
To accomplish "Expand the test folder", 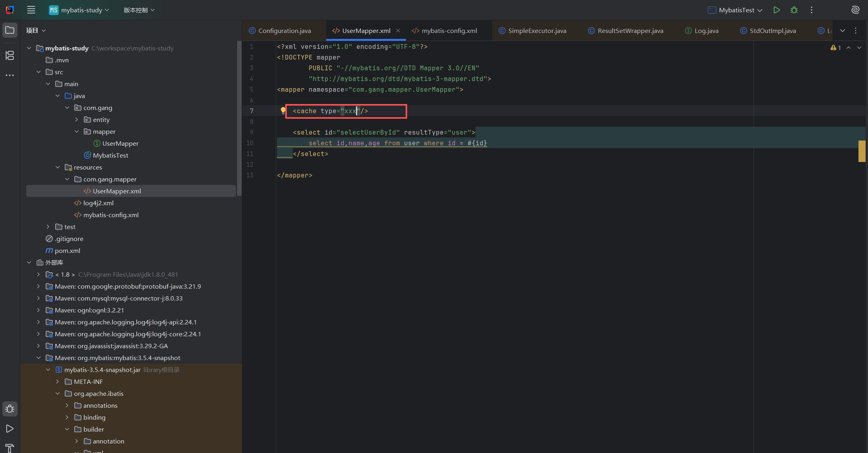I will (x=48, y=227).
